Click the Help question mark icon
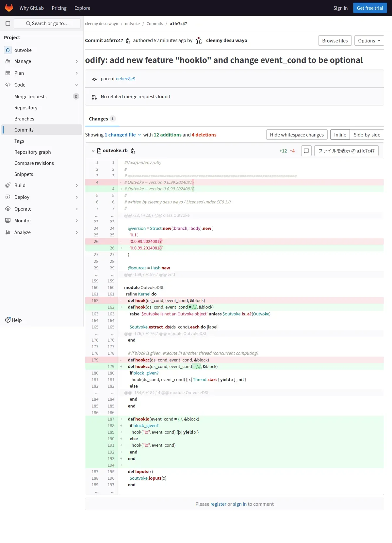392x543 pixels. tap(8, 320)
